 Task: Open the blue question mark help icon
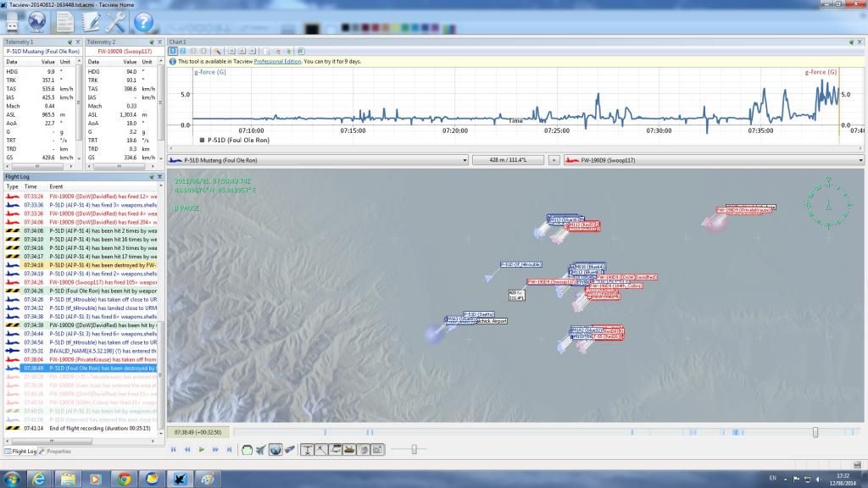tap(143, 21)
